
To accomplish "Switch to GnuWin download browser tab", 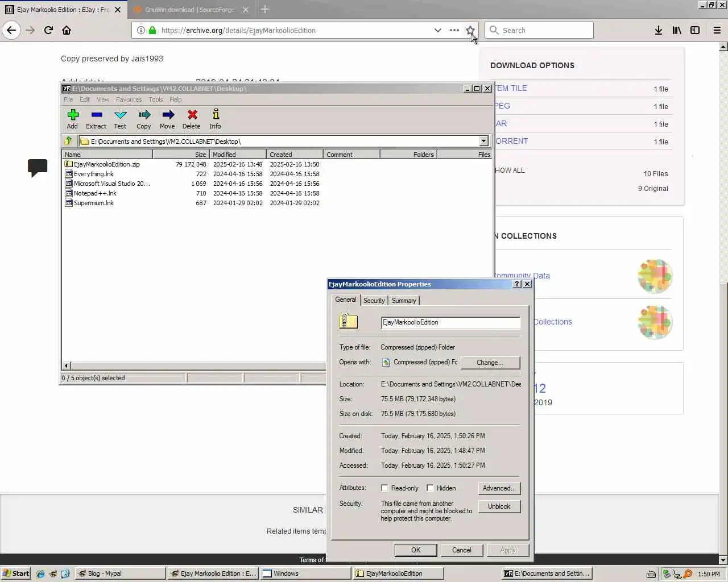I will 191,10.
